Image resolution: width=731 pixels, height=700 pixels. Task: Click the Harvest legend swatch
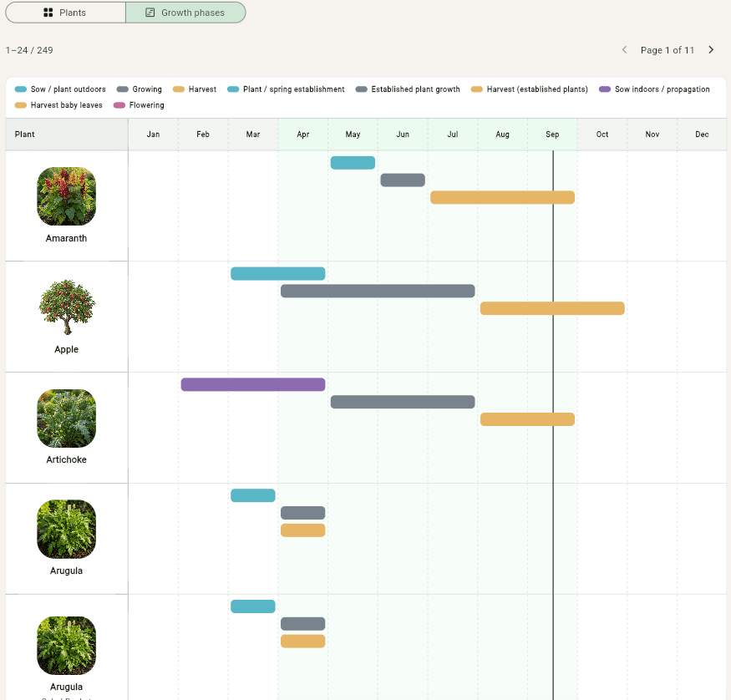179,89
